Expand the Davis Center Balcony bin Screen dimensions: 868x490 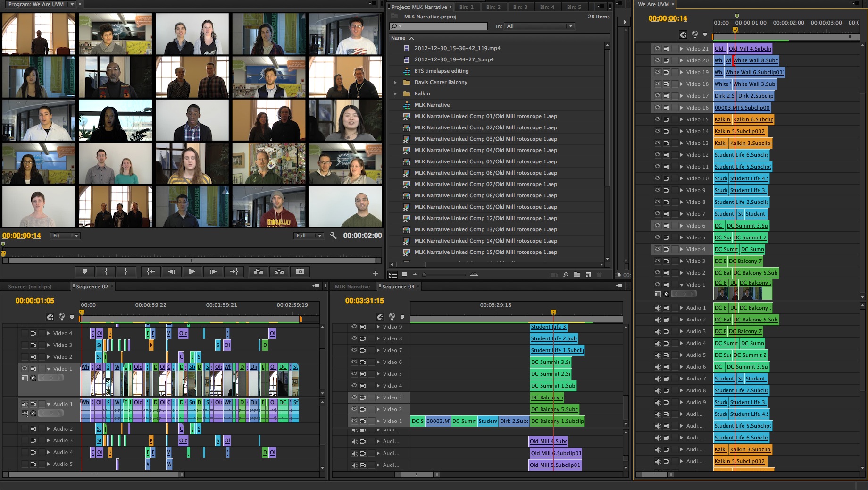coord(395,82)
